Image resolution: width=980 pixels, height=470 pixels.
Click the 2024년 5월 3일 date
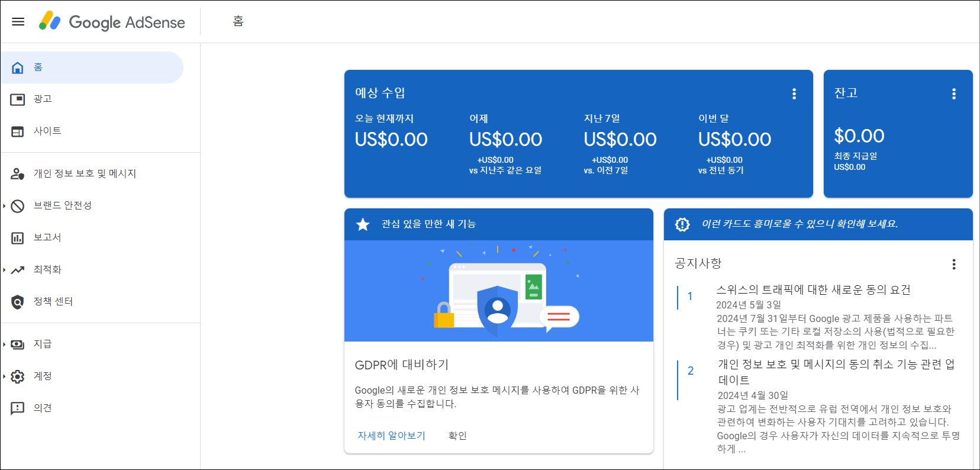click(x=749, y=305)
